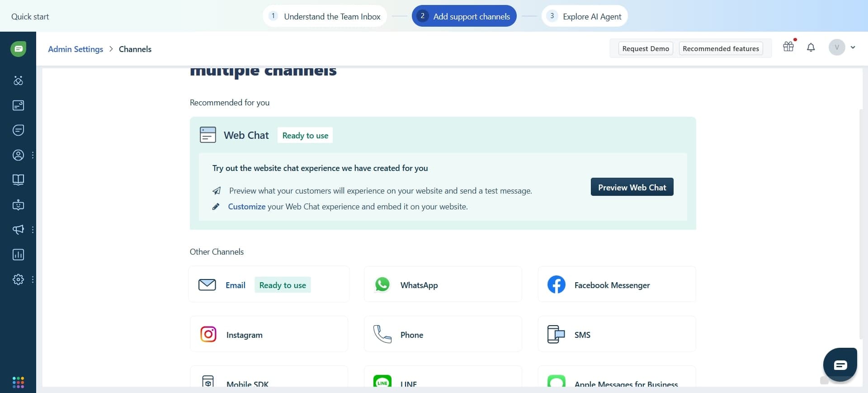This screenshot has height=393, width=868.
Task: Open the gift what's new icon
Action: [x=788, y=47]
